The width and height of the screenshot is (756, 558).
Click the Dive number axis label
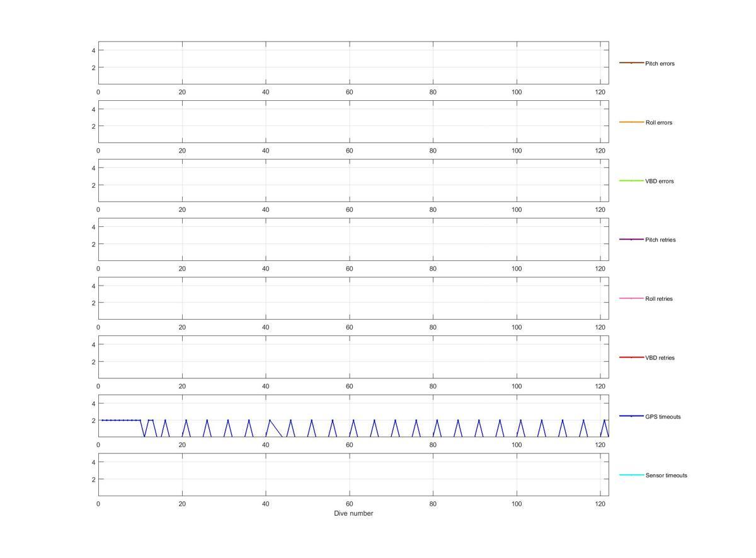[x=353, y=513]
